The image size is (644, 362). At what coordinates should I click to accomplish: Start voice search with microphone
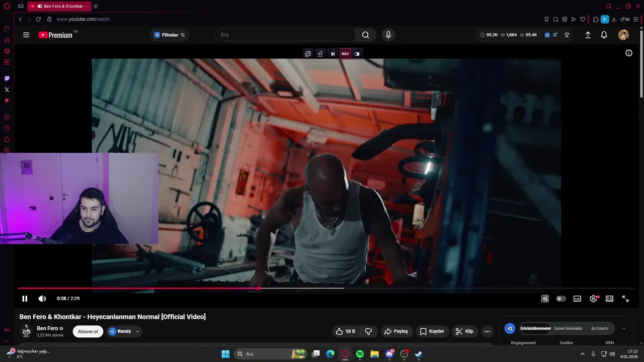(388, 35)
